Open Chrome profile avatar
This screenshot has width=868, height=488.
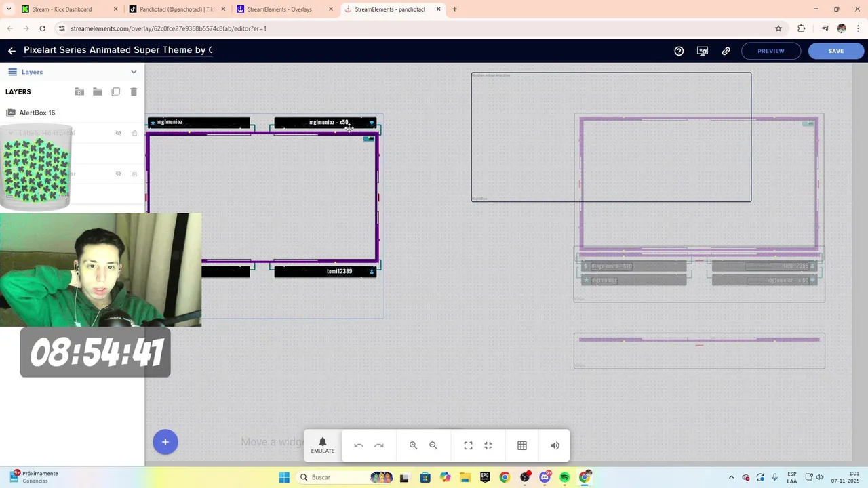click(x=842, y=28)
